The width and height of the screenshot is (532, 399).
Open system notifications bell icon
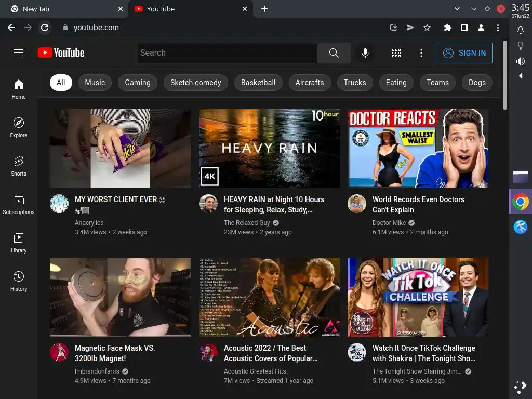click(x=521, y=30)
